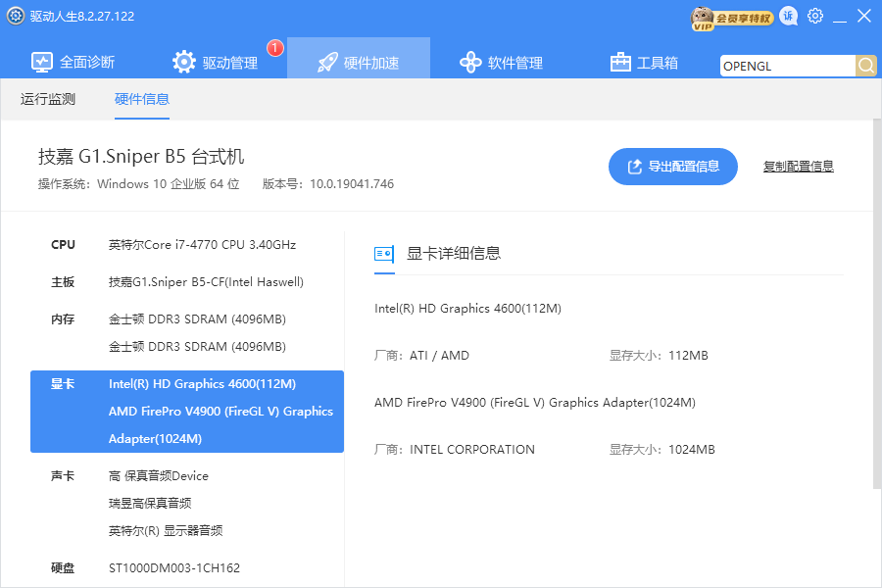Click 瑞昱高保真音频 entry
The height and width of the screenshot is (588, 882).
[150, 503]
